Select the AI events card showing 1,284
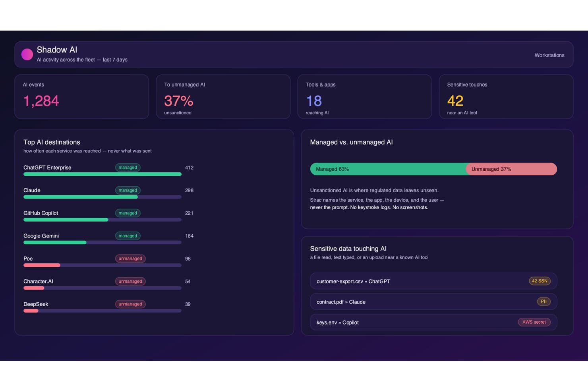 click(x=82, y=97)
